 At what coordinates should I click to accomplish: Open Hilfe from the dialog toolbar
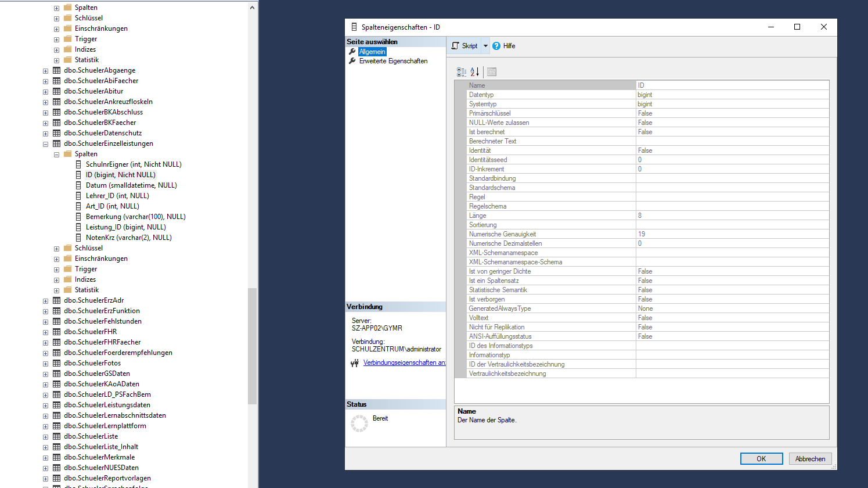point(504,46)
